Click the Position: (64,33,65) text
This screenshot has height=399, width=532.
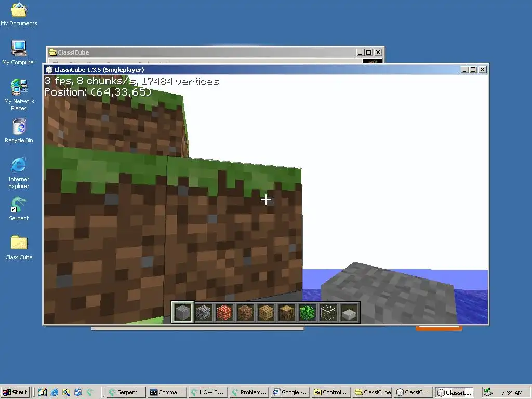(98, 92)
